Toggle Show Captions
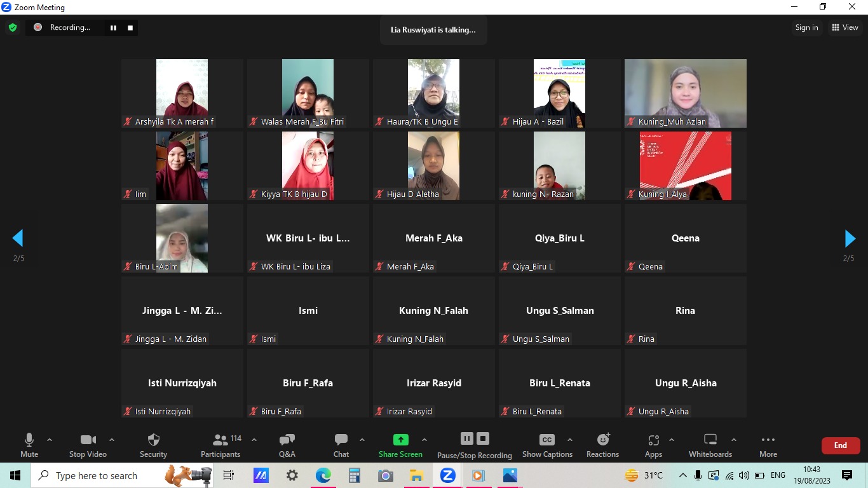This screenshot has width=868, height=488. click(x=546, y=445)
